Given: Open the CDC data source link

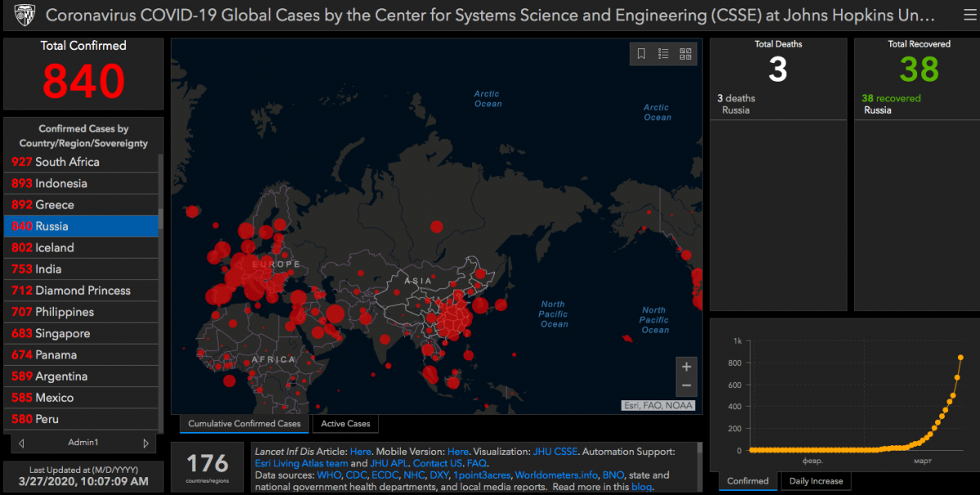Looking at the screenshot, I should pos(356,475).
